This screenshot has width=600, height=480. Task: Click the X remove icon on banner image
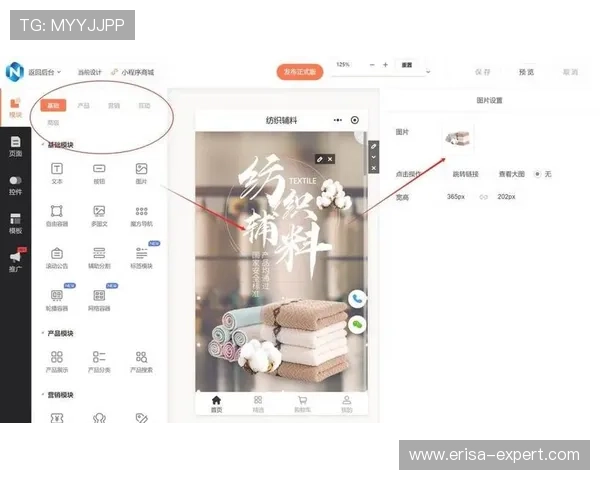[x=330, y=159]
